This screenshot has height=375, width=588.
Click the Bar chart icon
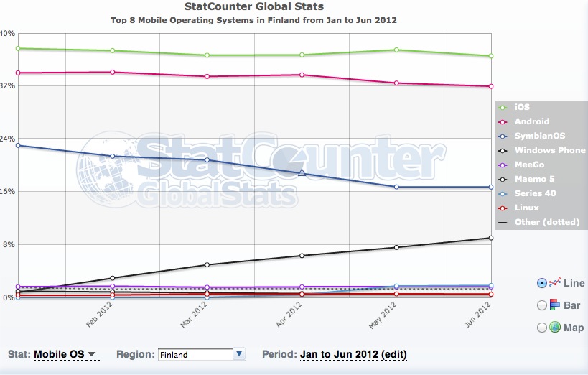pos(555,305)
